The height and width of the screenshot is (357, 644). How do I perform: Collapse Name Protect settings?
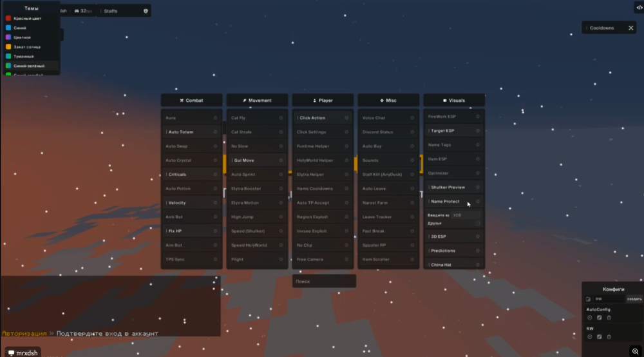pos(478,201)
